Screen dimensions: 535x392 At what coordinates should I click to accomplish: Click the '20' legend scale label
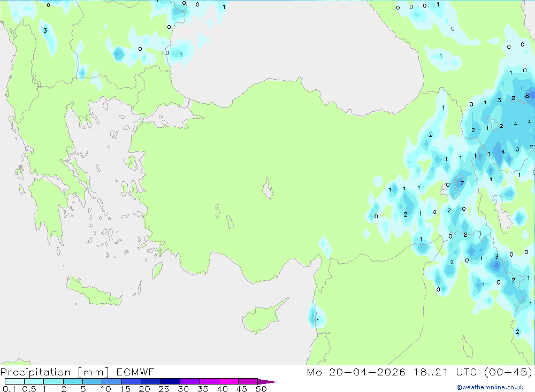coord(144,389)
